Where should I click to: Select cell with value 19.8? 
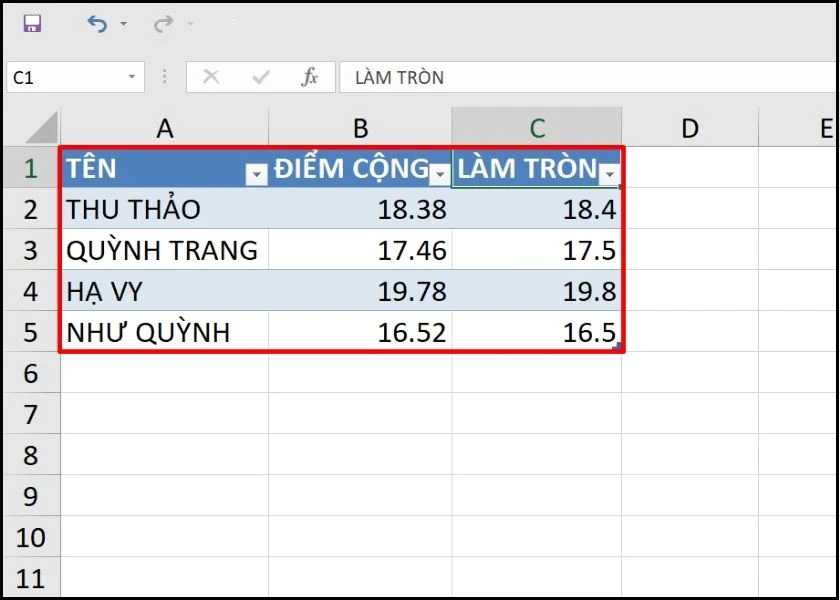tap(537, 291)
